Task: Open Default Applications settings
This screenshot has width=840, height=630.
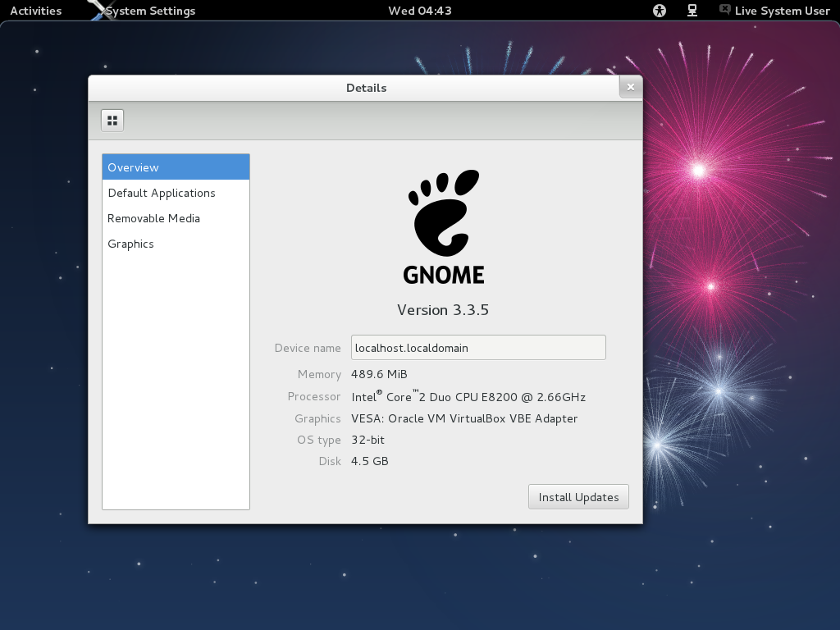Action: pos(161,193)
